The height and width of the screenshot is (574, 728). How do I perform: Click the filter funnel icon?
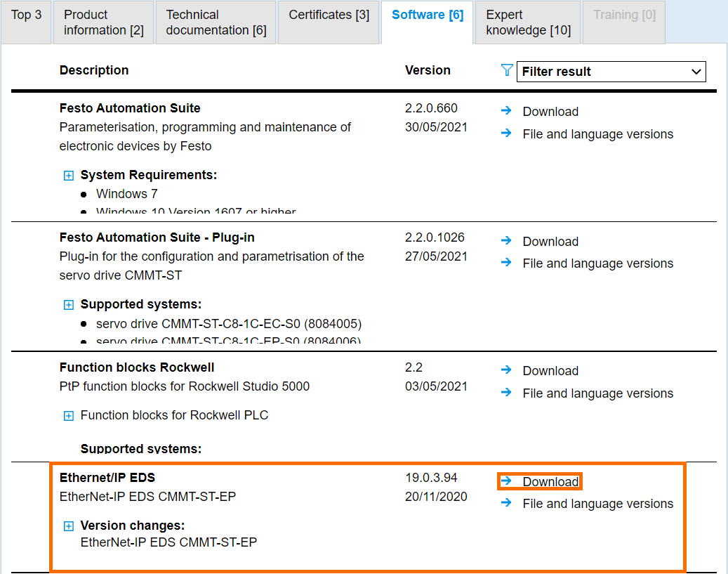[507, 71]
